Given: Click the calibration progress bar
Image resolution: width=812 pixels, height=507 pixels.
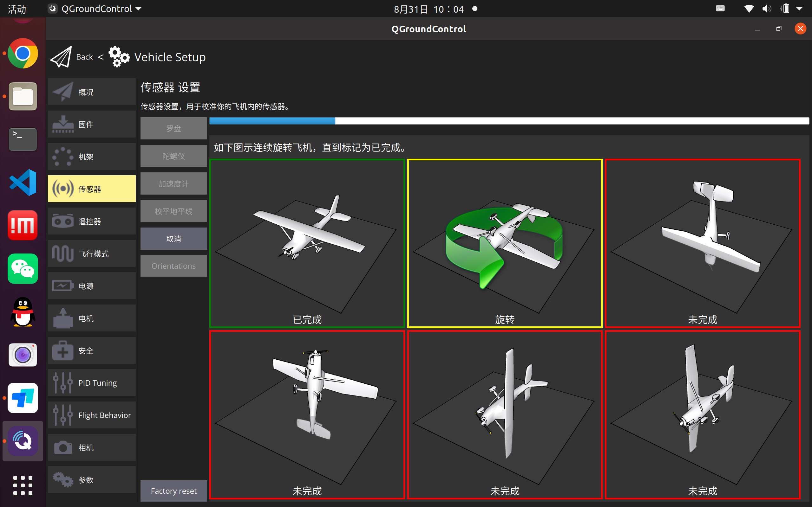Looking at the screenshot, I should pyautogui.click(x=509, y=121).
